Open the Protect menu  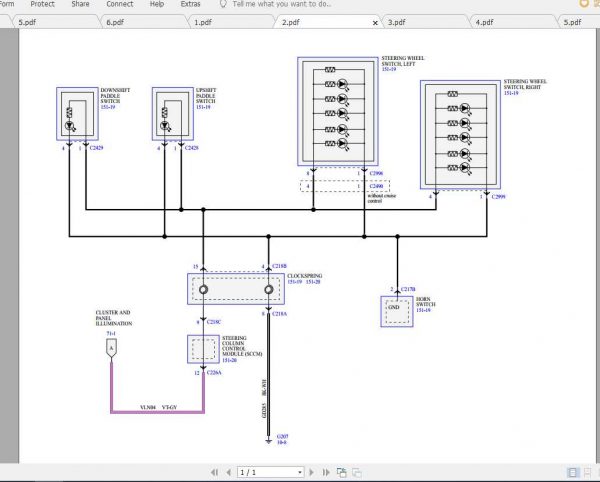[45, 4]
